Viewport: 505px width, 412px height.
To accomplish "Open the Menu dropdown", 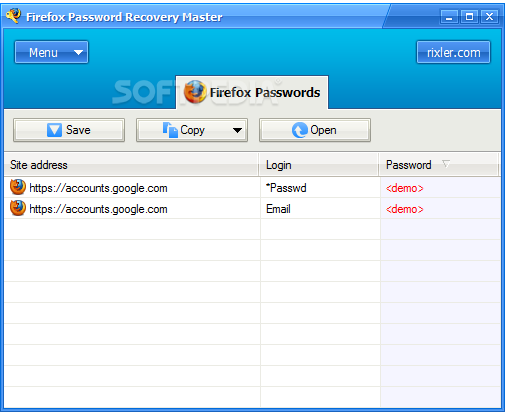I will (51, 52).
